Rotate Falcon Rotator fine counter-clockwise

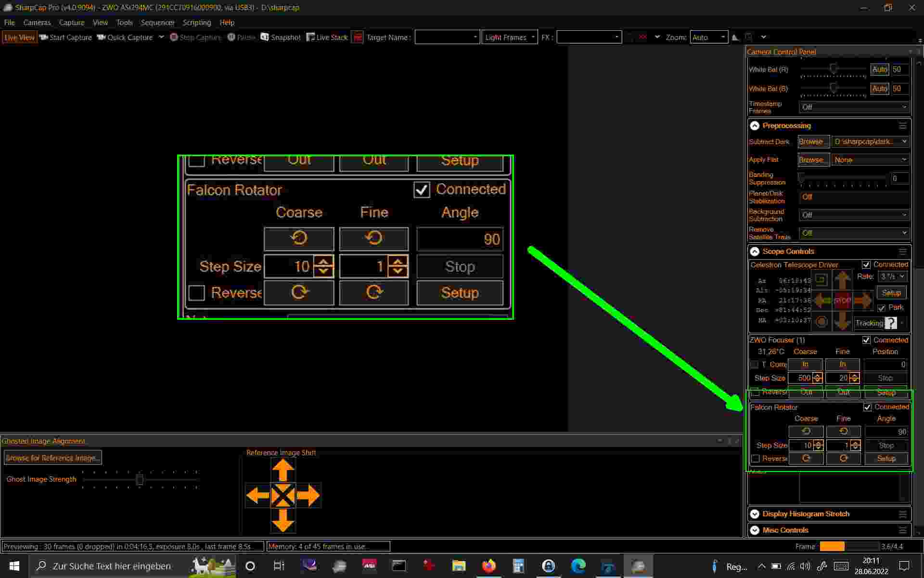(x=843, y=432)
